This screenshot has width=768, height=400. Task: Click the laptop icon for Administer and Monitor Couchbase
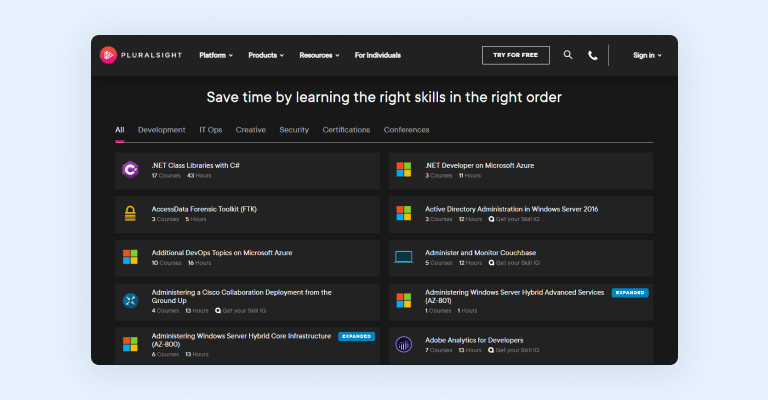[x=404, y=257]
